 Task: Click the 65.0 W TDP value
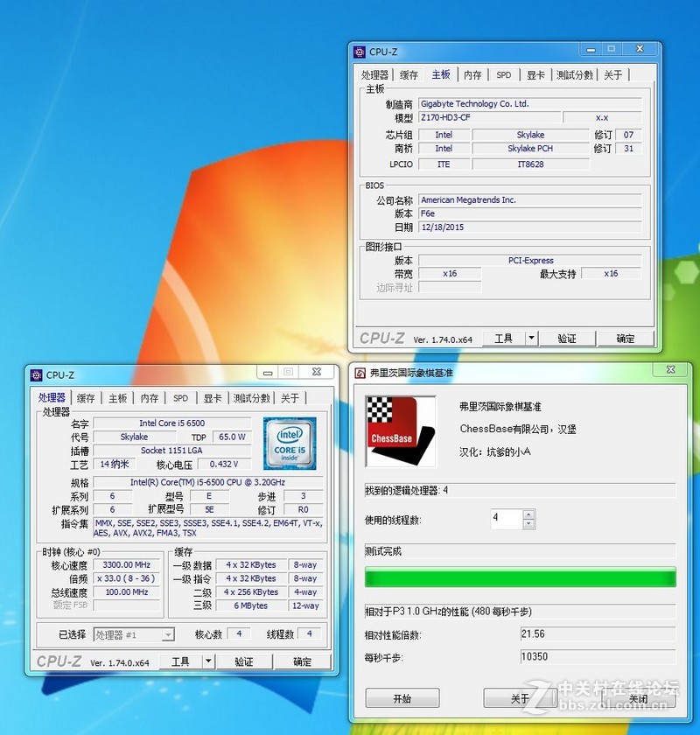click(232, 437)
